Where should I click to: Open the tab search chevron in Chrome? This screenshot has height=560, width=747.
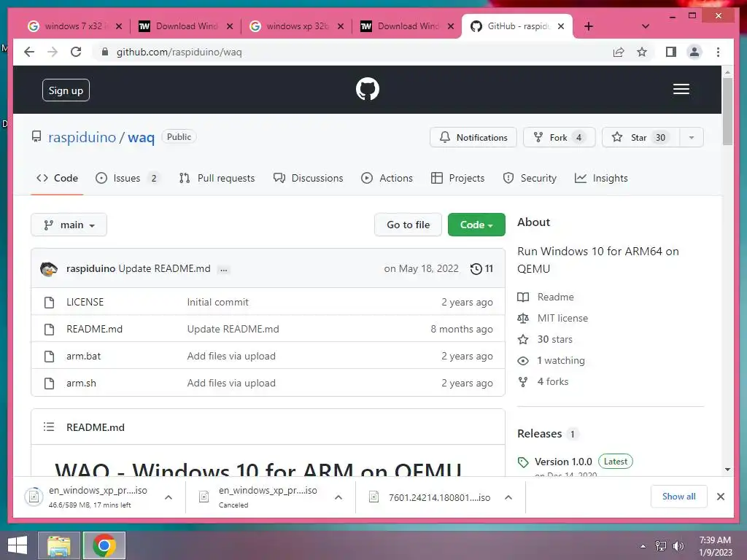click(645, 26)
